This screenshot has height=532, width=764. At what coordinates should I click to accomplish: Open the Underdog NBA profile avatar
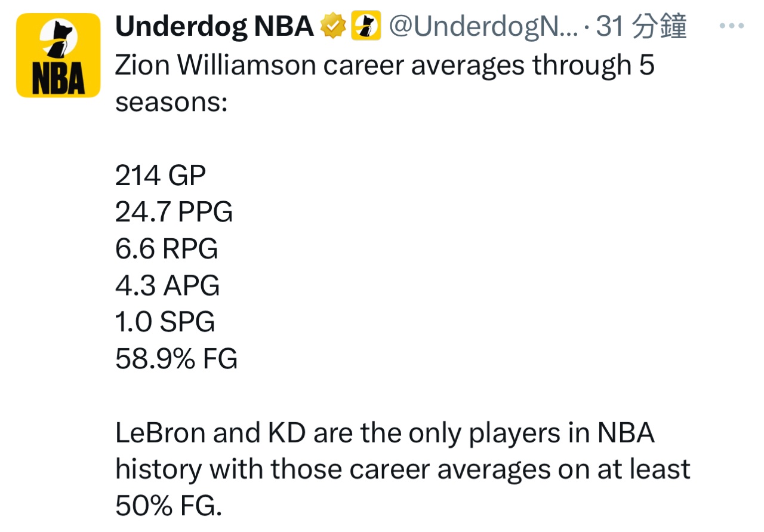(58, 55)
